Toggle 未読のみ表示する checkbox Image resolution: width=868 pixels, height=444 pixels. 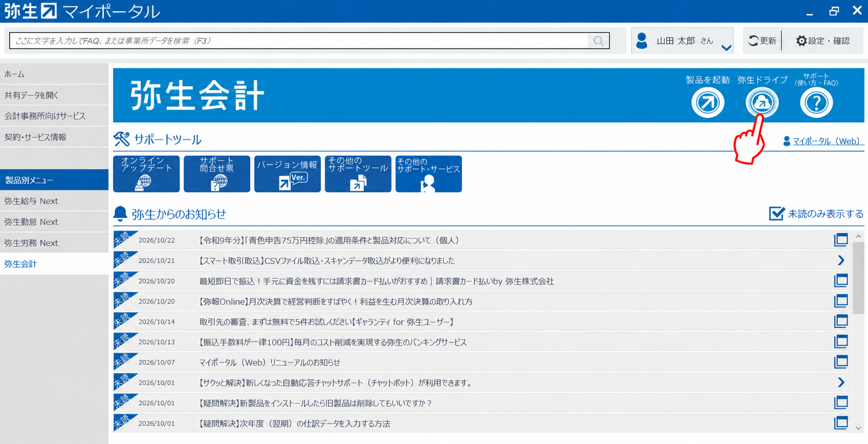(776, 213)
